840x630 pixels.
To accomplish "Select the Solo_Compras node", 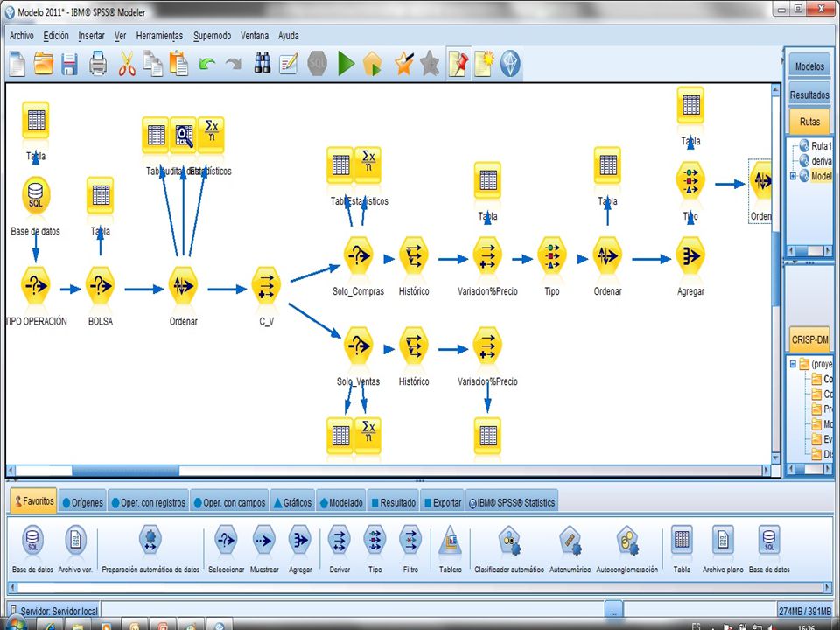I will click(358, 256).
